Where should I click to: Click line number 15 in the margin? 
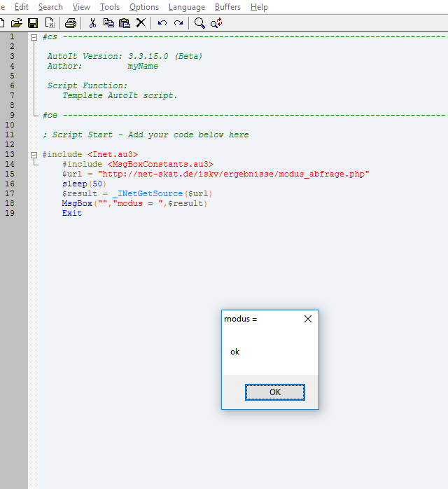point(11,174)
